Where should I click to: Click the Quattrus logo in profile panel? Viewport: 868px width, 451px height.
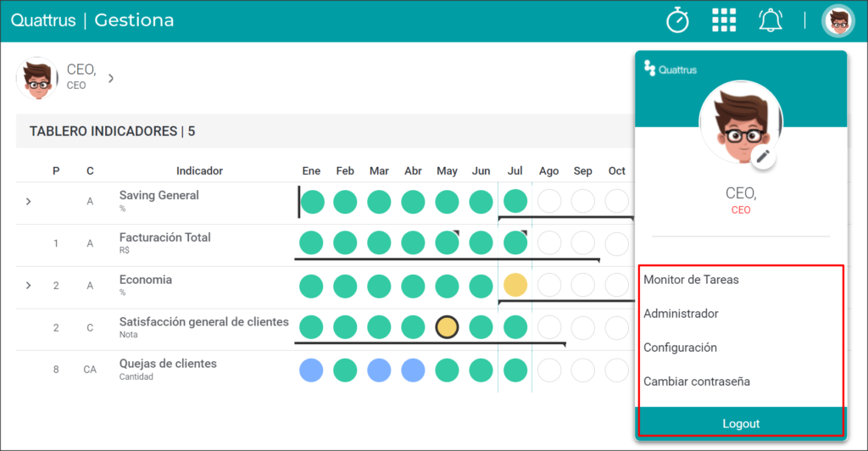(670, 69)
